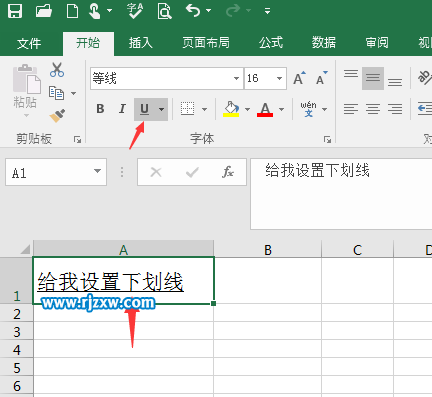Open underline style dropdown arrow
Image resolution: width=432 pixels, height=397 pixels.
(x=161, y=109)
